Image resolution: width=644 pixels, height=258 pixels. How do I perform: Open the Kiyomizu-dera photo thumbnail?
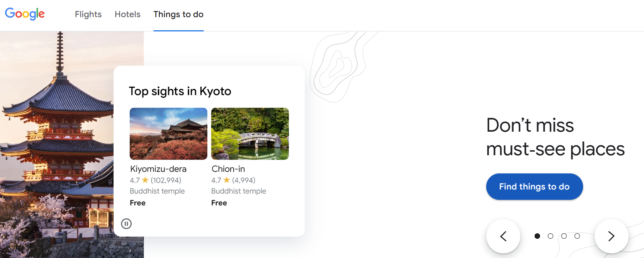click(168, 134)
